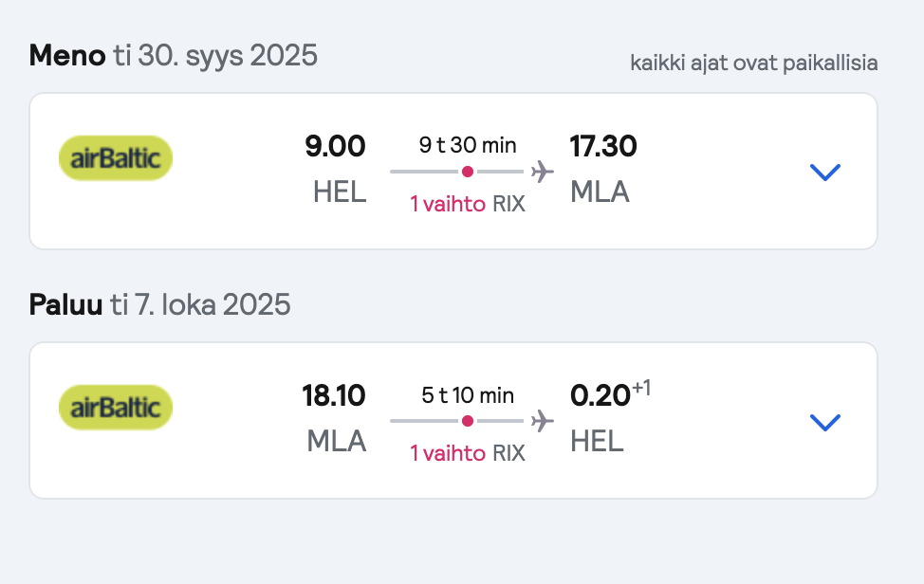924x584 pixels.
Task: Click '1 vaihto' text on outbound flight
Action: 448,204
